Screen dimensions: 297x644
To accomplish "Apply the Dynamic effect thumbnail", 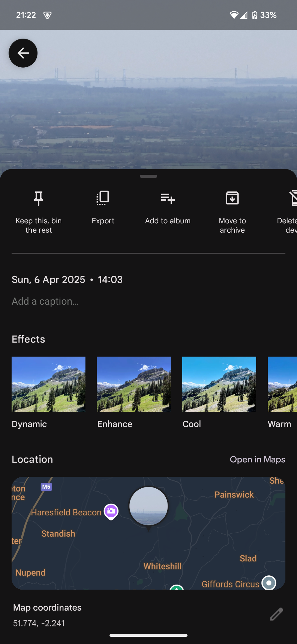I will (x=48, y=384).
